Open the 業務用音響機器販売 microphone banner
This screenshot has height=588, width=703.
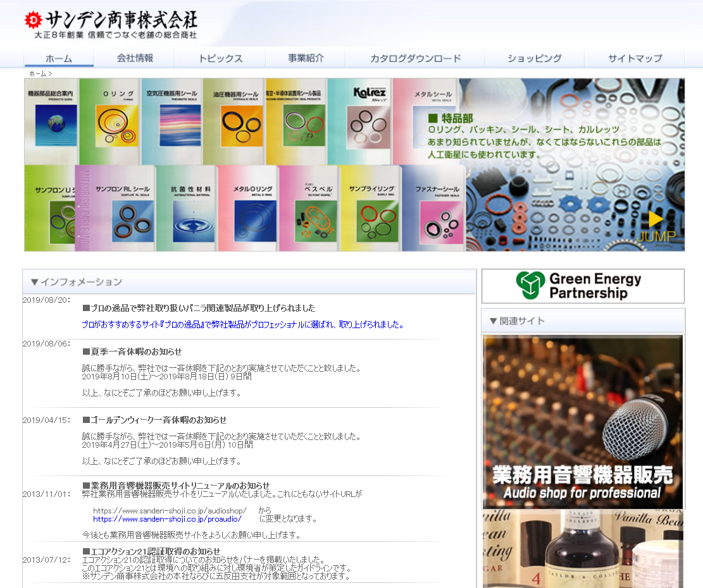[582, 422]
